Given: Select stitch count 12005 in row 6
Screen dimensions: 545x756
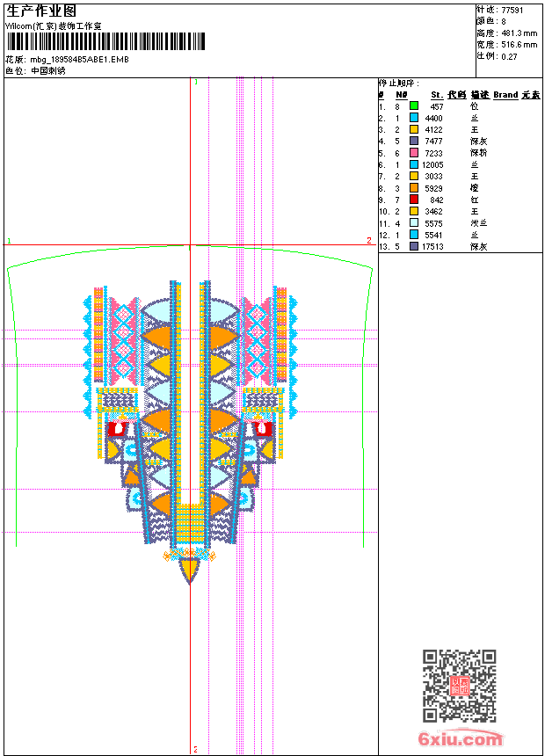Looking at the screenshot, I should pyautogui.click(x=432, y=165).
